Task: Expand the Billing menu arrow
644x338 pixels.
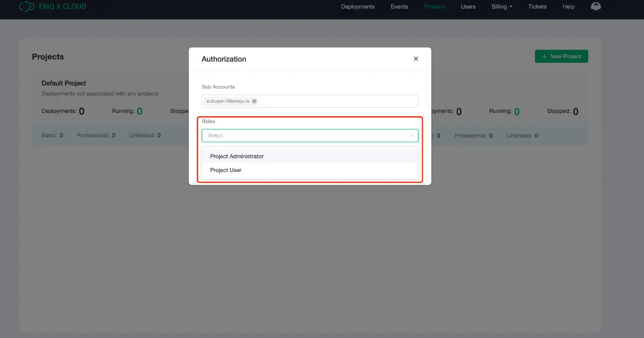Action: [x=511, y=7]
